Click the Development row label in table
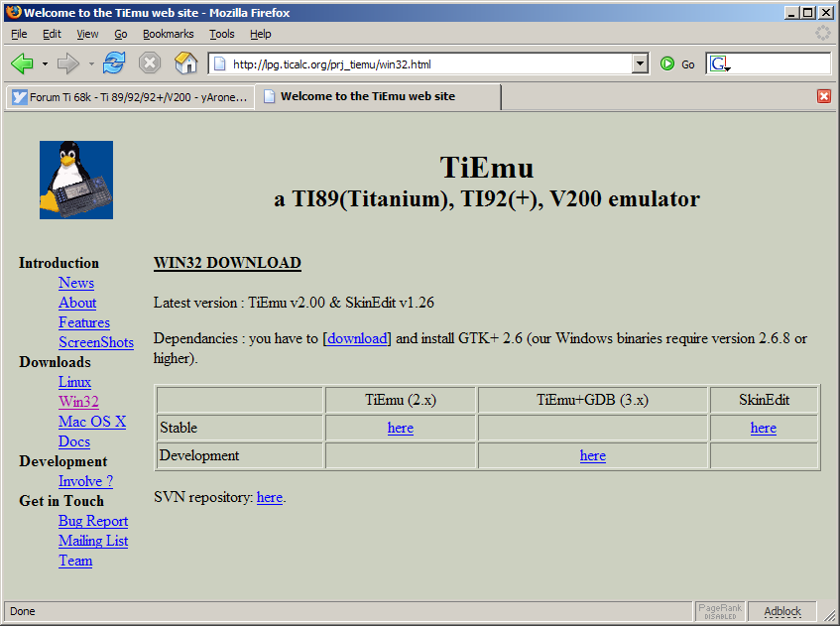This screenshot has height=626, width=840. pos(199,455)
